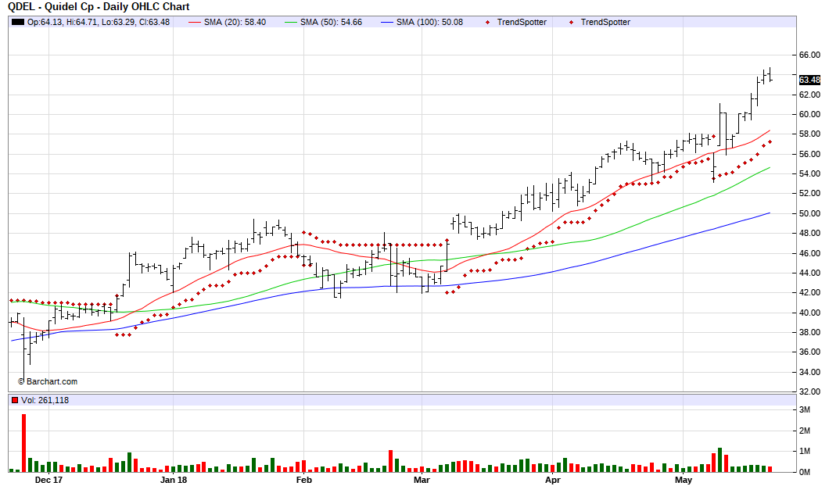Click the 66.00 price axis label
This screenshot has height=504, width=829.
[809, 55]
